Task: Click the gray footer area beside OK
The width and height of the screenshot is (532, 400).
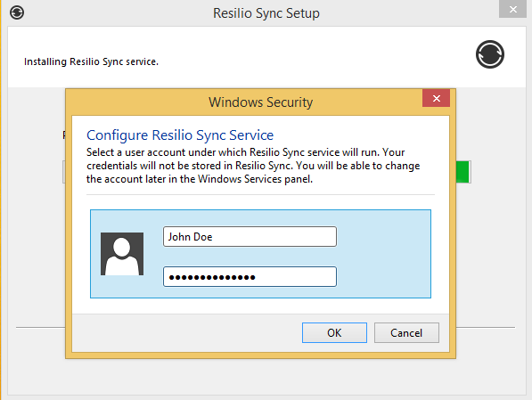Action: (186, 333)
